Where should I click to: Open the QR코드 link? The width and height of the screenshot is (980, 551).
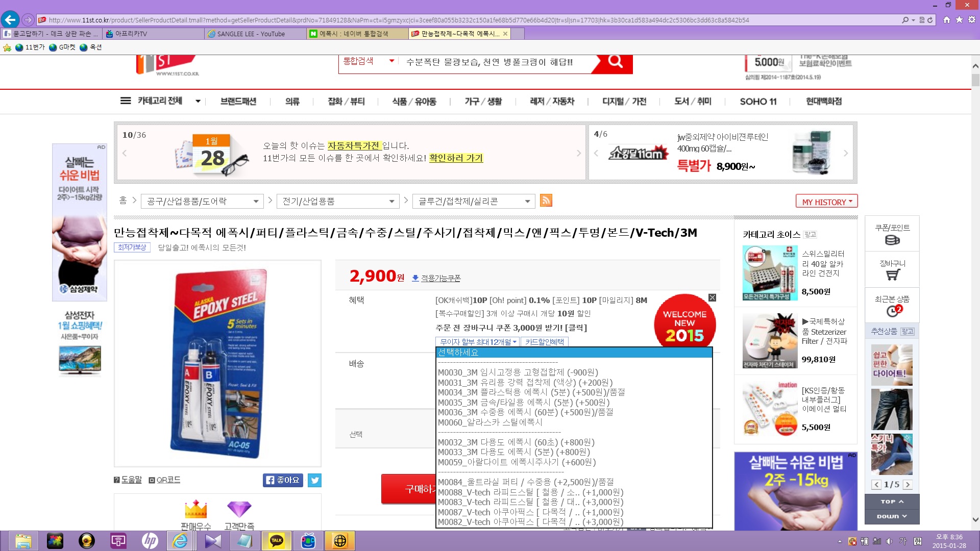pos(164,480)
